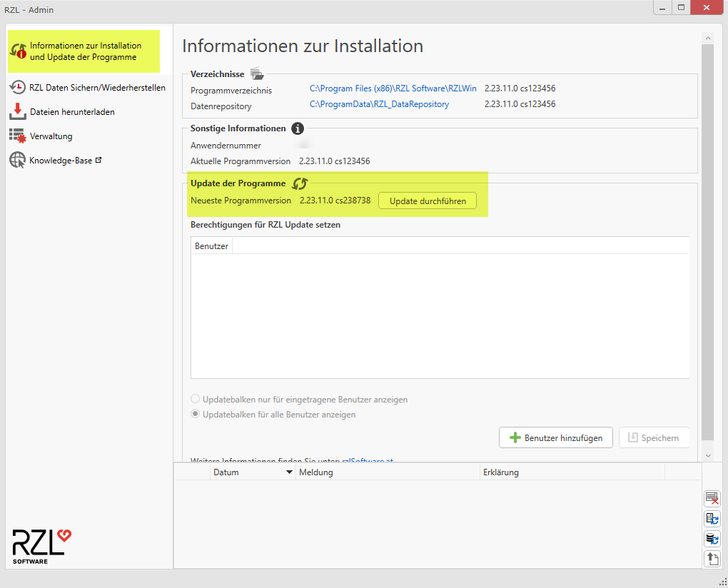Click the upload file icon with arrow
The height and width of the screenshot is (588, 728).
712,559
